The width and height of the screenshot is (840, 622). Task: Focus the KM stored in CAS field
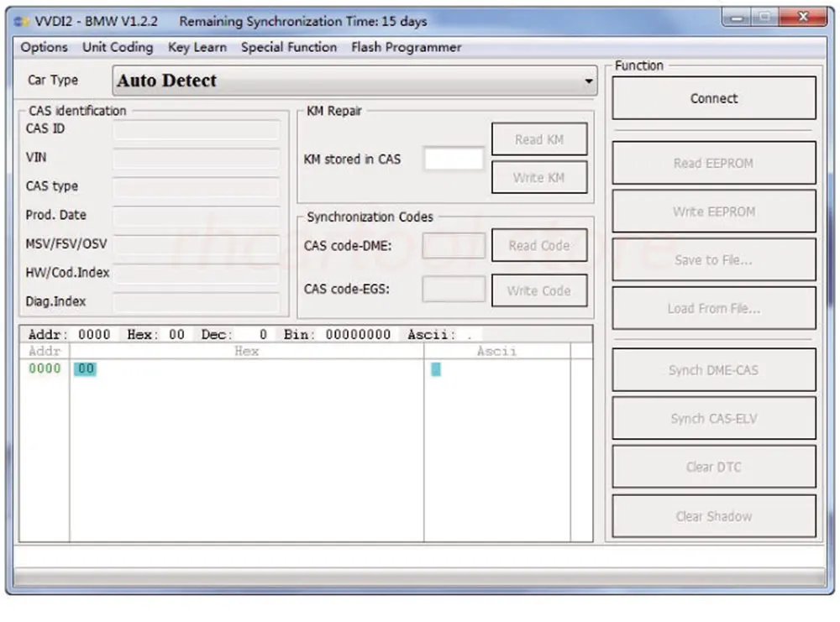454,159
